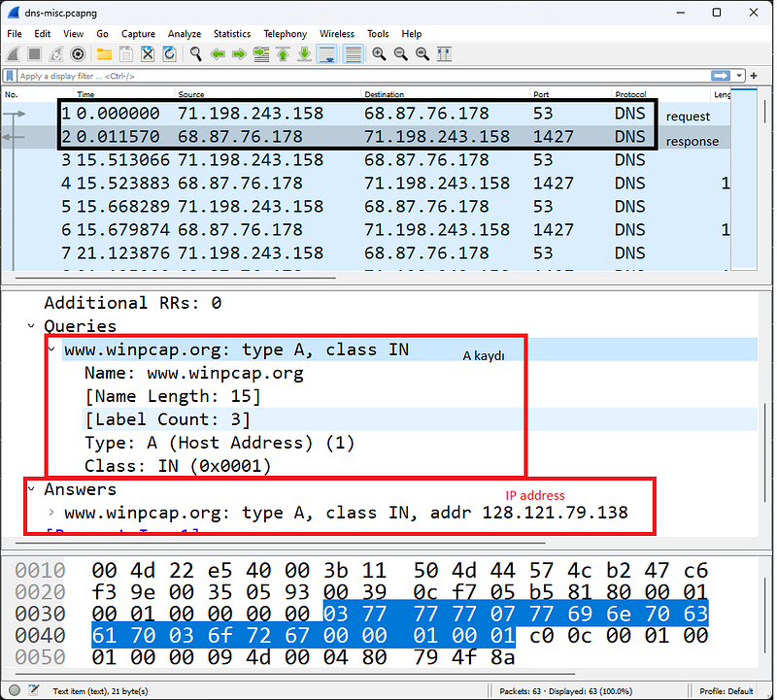Sort packets by Port column header
This screenshot has height=700, width=777.
pos(570,94)
